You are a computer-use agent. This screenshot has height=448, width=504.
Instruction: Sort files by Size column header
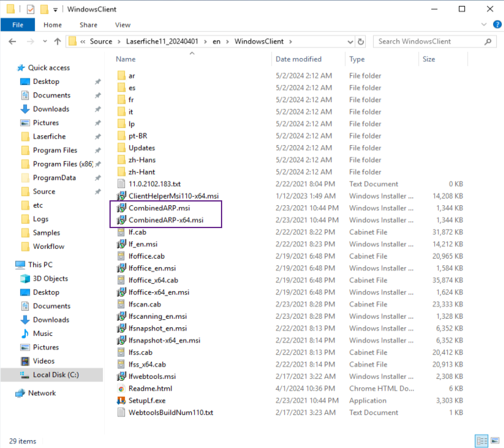tap(429, 59)
